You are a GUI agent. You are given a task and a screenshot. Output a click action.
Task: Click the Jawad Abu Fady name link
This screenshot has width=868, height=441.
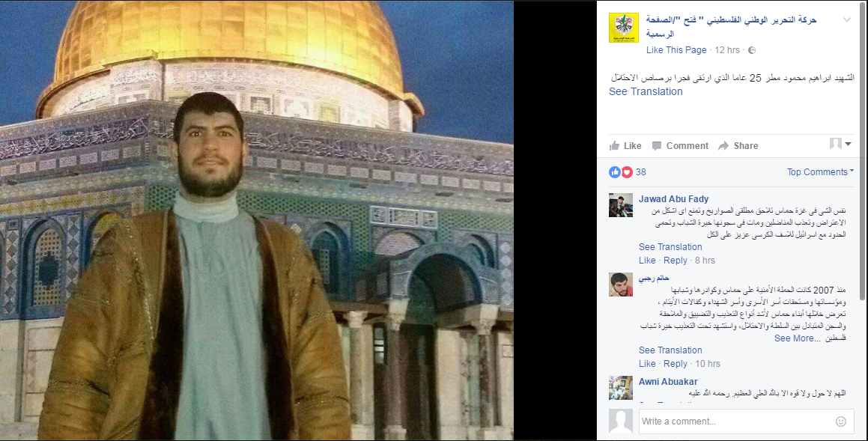tap(673, 198)
